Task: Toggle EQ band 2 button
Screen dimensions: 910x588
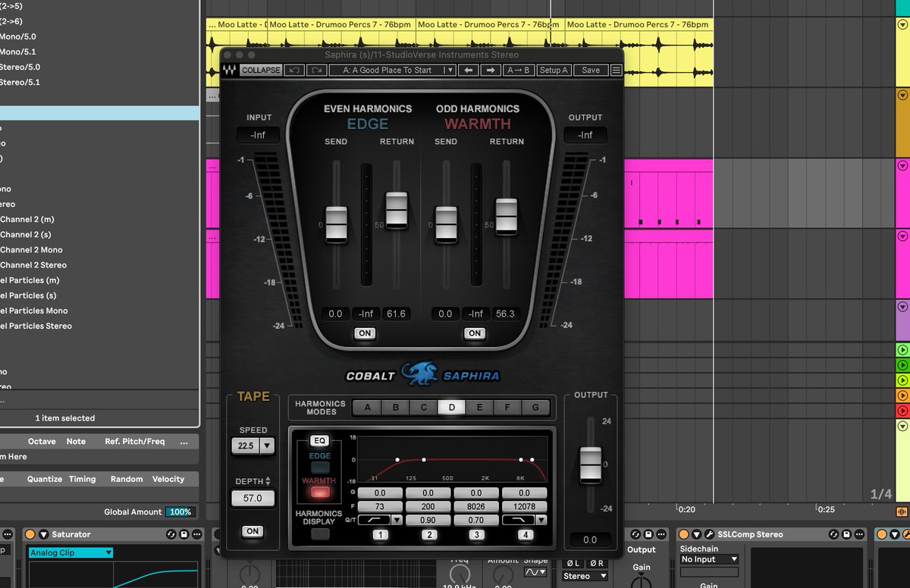Action: pos(429,534)
